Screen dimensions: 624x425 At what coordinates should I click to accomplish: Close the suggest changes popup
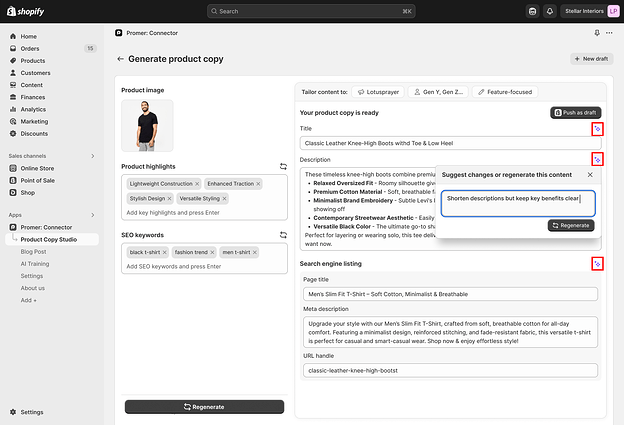tap(590, 175)
